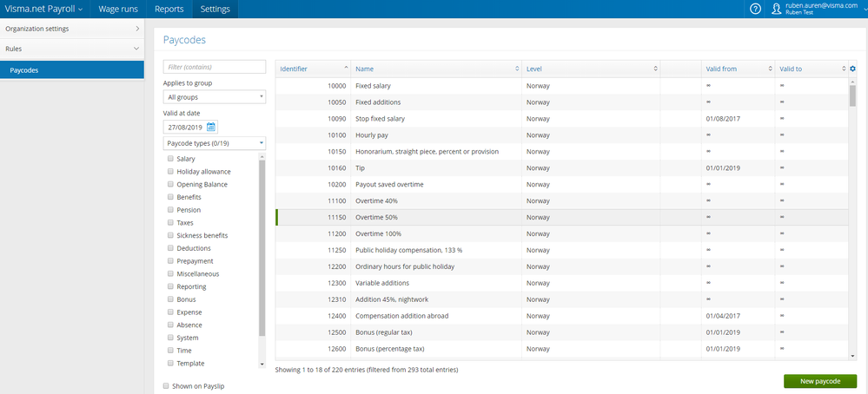Open the Reports tab
This screenshot has width=868, height=394.
pyautogui.click(x=169, y=9)
